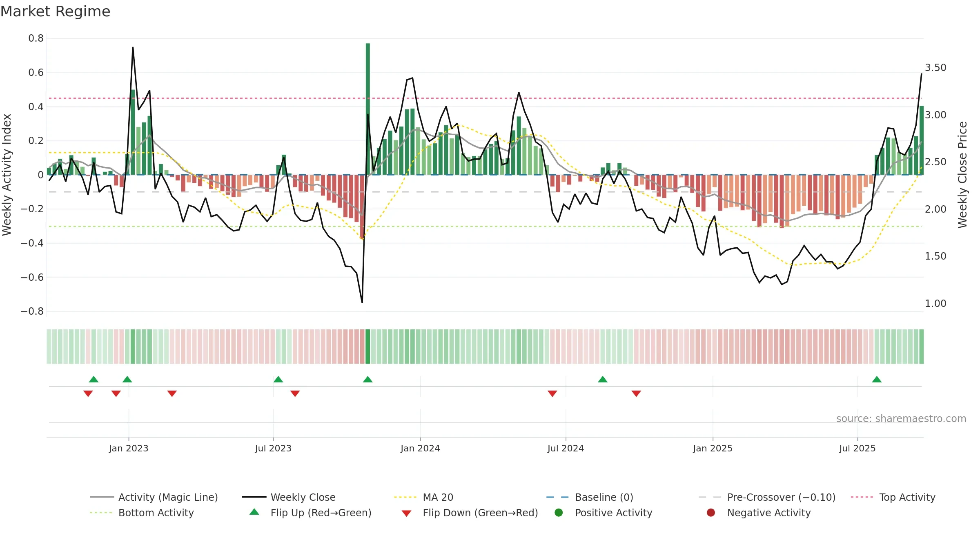Click the black line swatch for Weekly Close
This screenshot has width=980, height=551.
click(254, 497)
